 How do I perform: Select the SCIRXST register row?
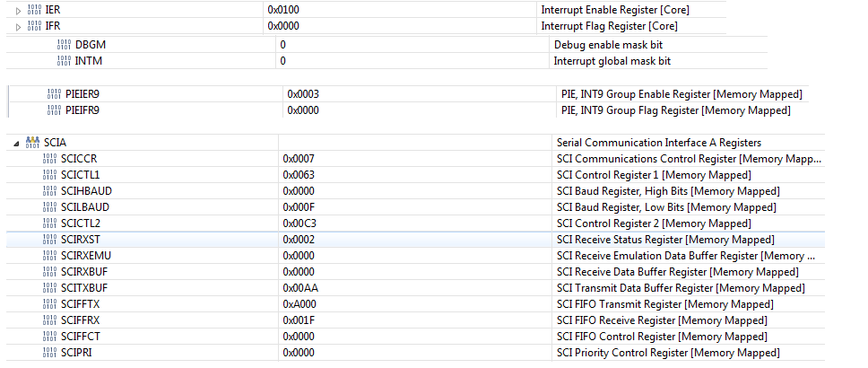click(x=82, y=240)
